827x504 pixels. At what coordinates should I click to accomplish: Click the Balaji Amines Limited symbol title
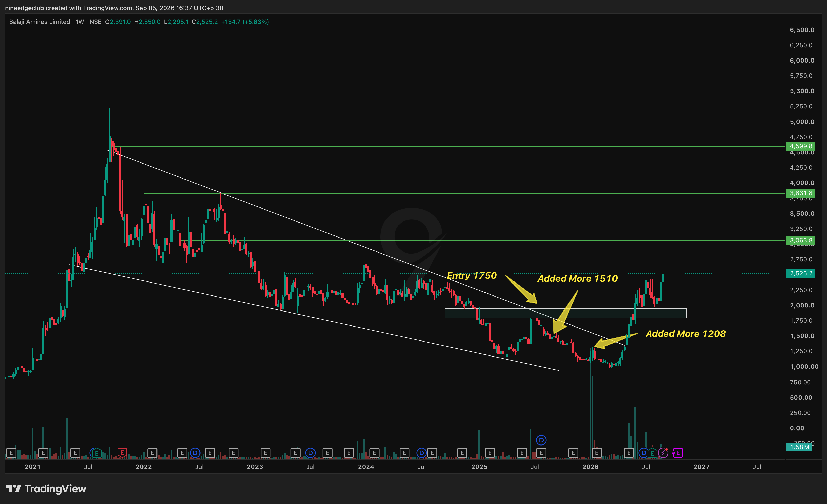(x=40, y=22)
